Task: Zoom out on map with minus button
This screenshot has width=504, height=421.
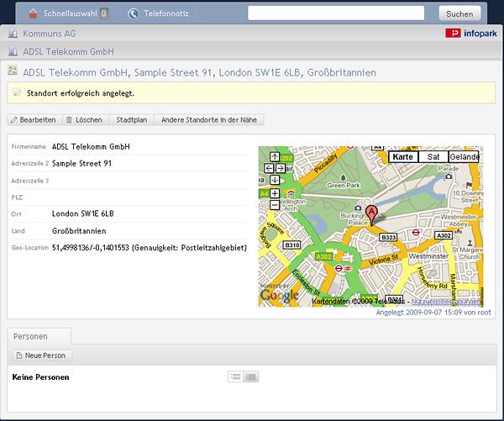Action: click(275, 204)
